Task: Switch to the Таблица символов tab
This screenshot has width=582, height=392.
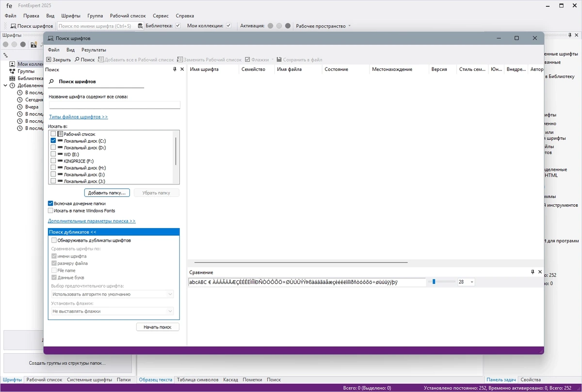Action: 198,379
